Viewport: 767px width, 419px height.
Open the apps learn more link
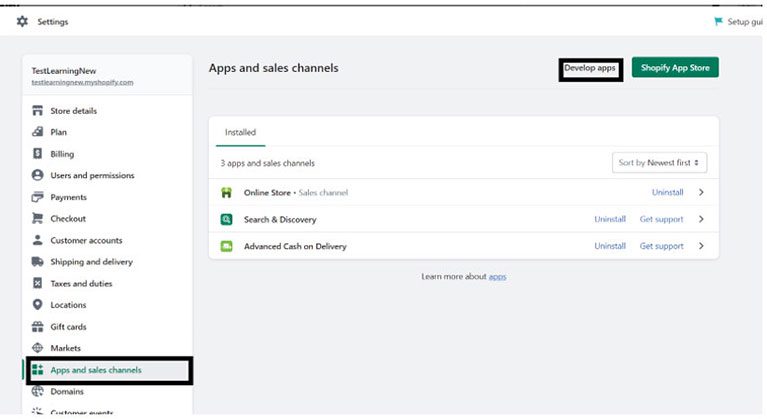(x=497, y=277)
